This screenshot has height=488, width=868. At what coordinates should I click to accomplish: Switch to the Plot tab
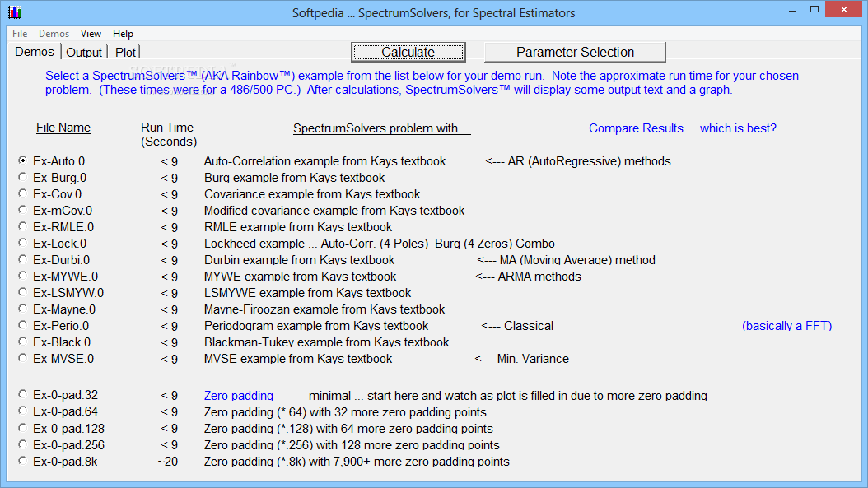click(x=125, y=53)
